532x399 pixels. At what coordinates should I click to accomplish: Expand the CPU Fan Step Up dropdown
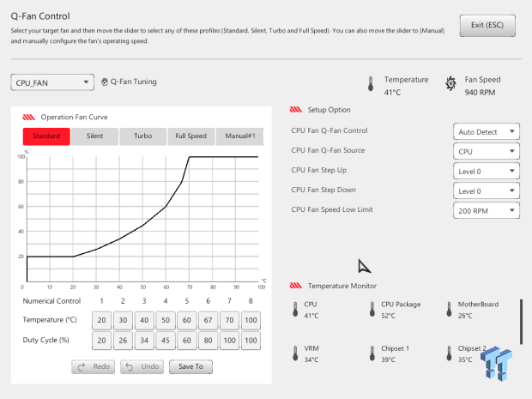click(487, 171)
